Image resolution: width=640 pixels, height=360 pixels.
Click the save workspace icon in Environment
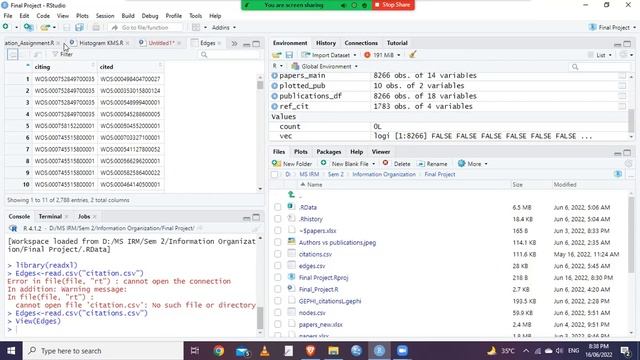point(289,55)
